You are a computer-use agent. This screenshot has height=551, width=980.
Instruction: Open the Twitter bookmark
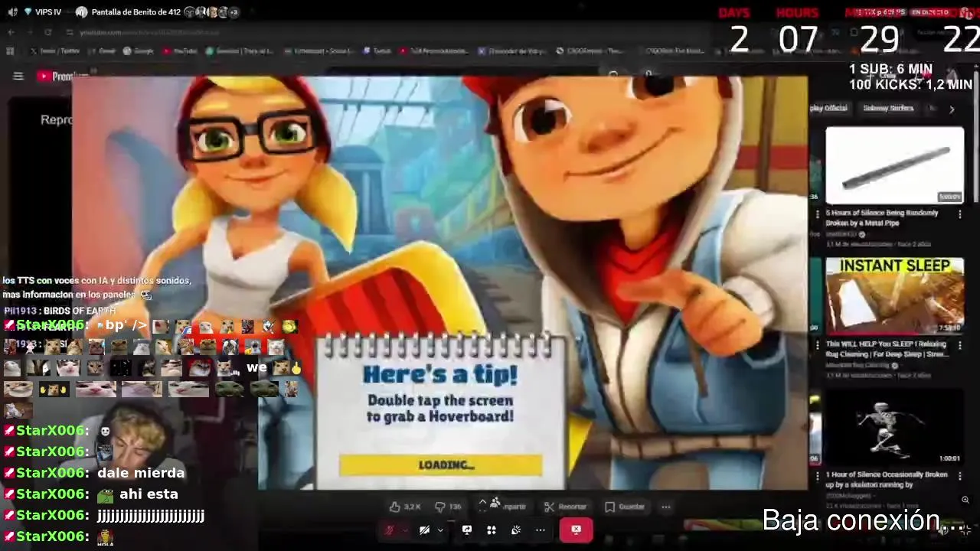pos(55,51)
